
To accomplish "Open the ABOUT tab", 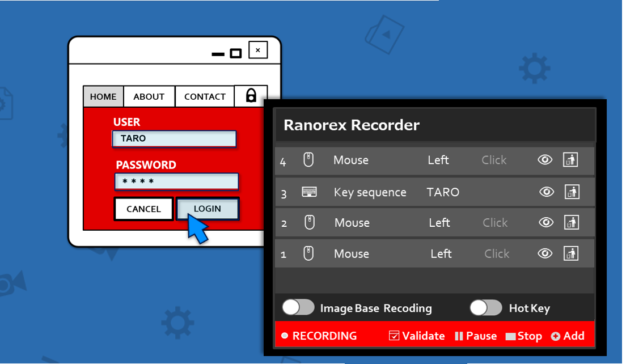I will (x=149, y=96).
